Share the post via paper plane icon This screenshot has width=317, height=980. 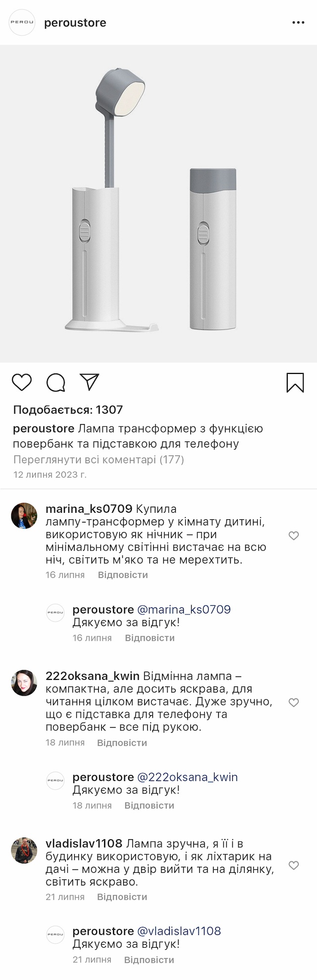click(90, 382)
